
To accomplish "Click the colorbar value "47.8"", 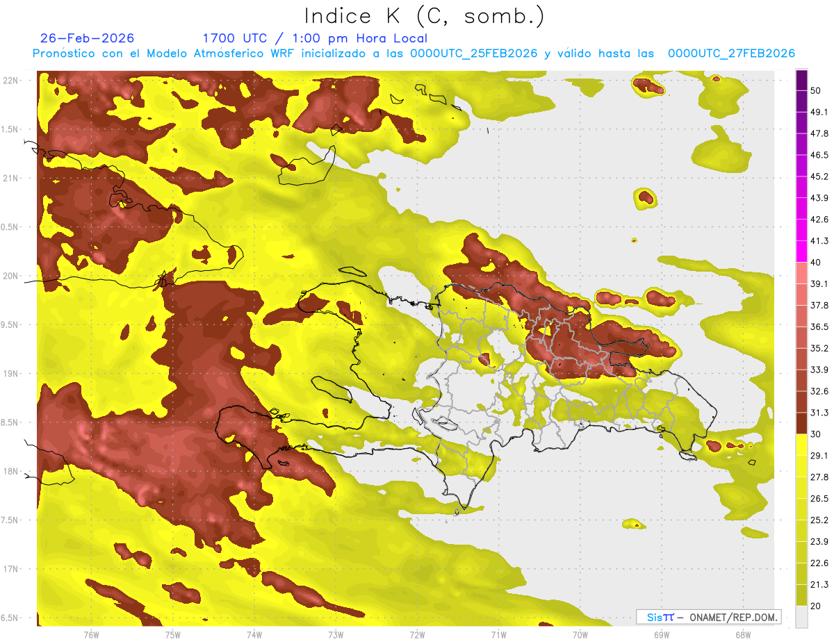I will (819, 133).
